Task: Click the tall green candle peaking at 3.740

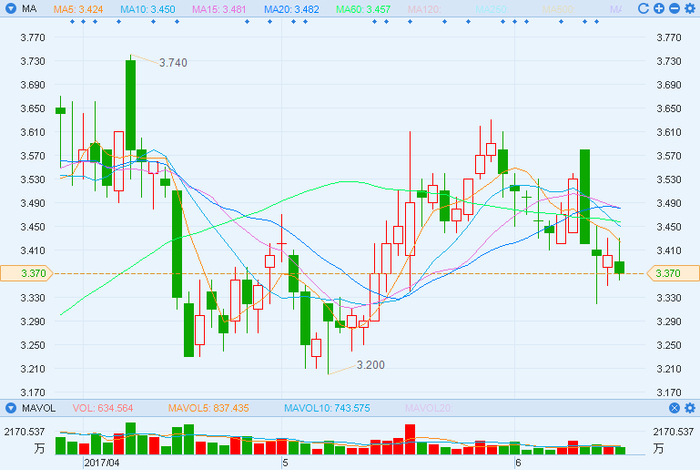Action: coord(130,105)
